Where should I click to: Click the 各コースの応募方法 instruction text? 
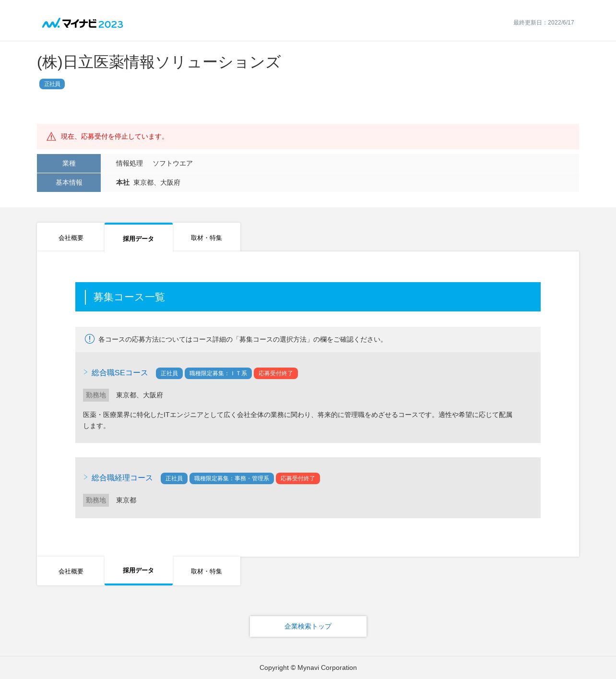coord(242,339)
